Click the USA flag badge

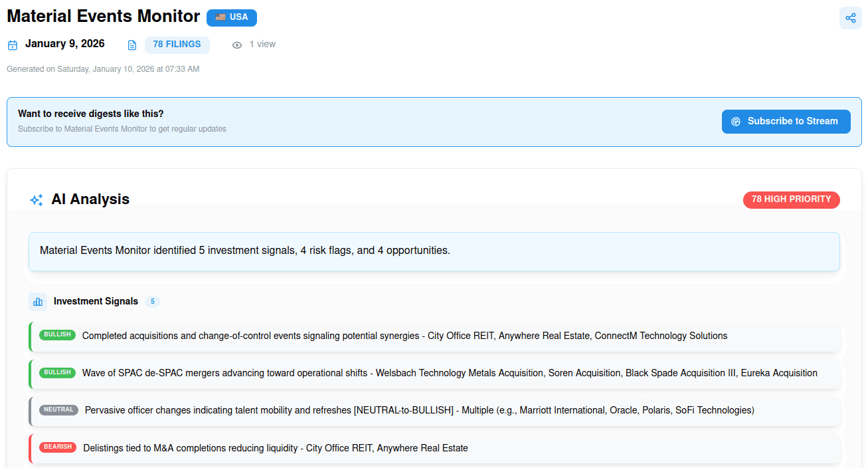tap(231, 17)
